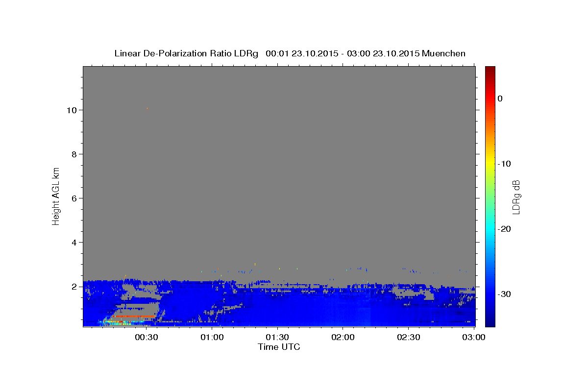Click the red-orange horizontal streak near 00:30
The width and height of the screenshot is (588, 392).
133,317
